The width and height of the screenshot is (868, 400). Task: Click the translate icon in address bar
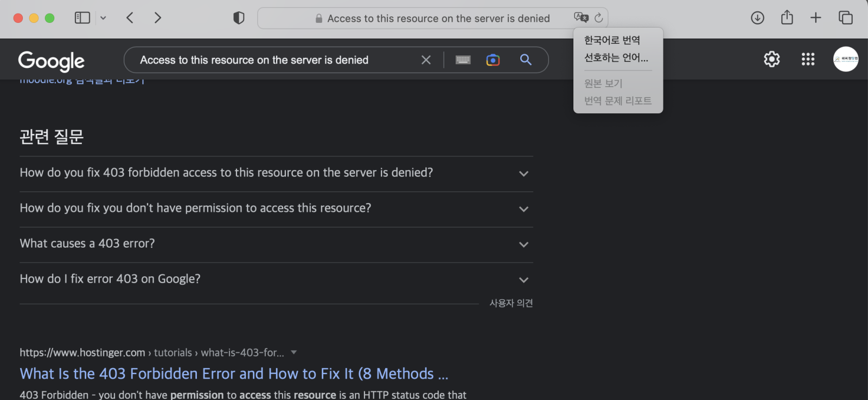[x=581, y=18]
